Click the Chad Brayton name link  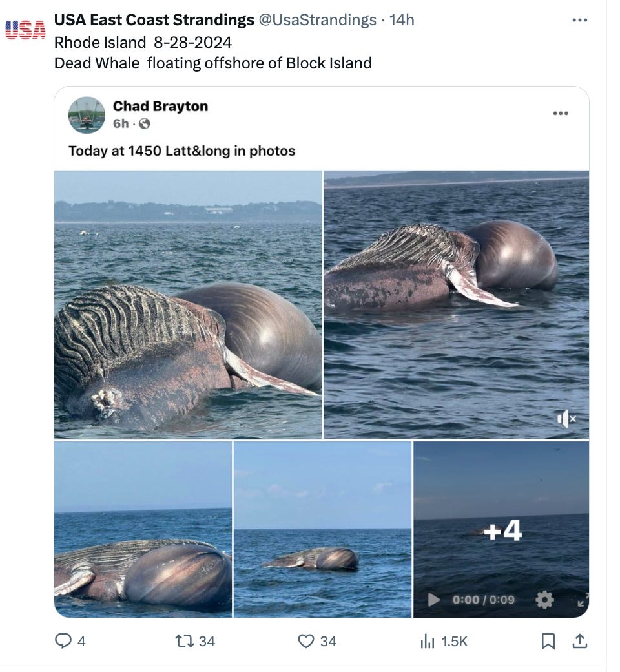point(160,106)
